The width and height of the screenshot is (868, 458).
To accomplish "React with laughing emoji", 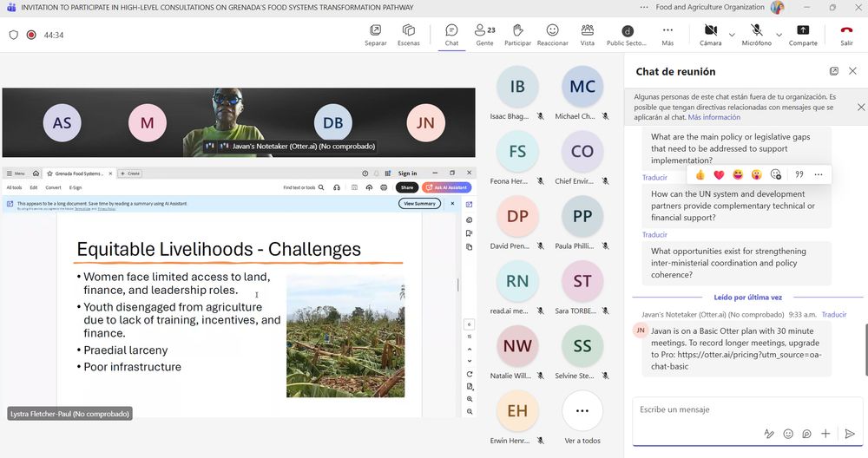I will pos(738,175).
